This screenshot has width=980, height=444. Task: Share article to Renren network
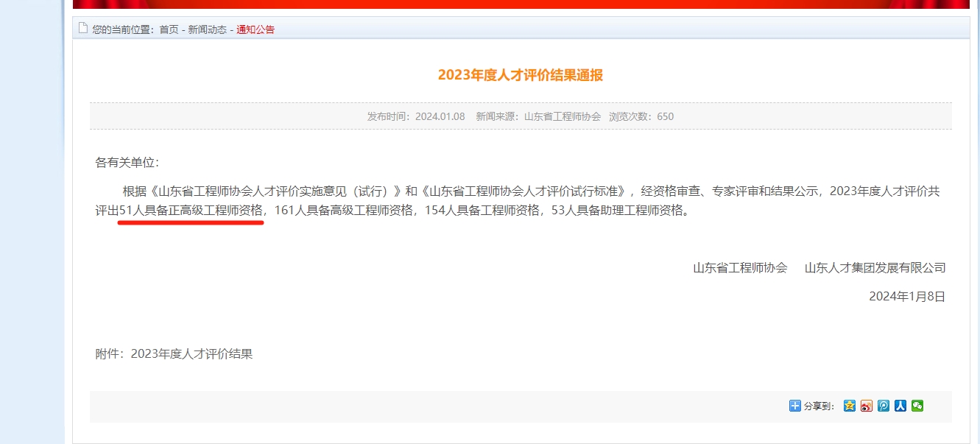coord(900,406)
